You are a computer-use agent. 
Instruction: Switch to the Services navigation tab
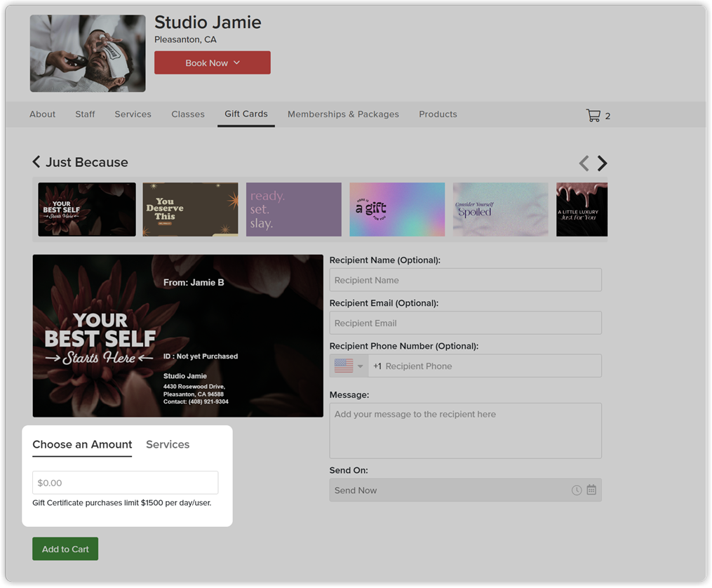(133, 114)
